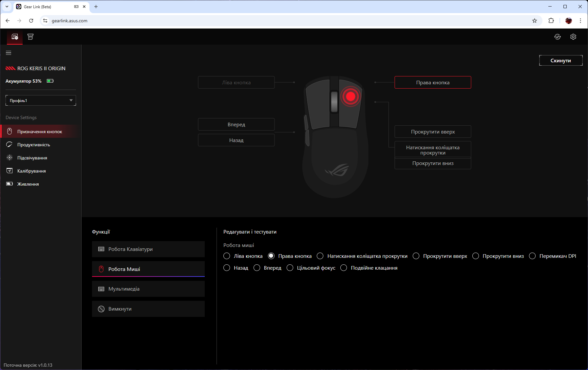This screenshot has width=588, height=370.
Task: Click the Акумулятор 53% label
Action: pyautogui.click(x=24, y=81)
